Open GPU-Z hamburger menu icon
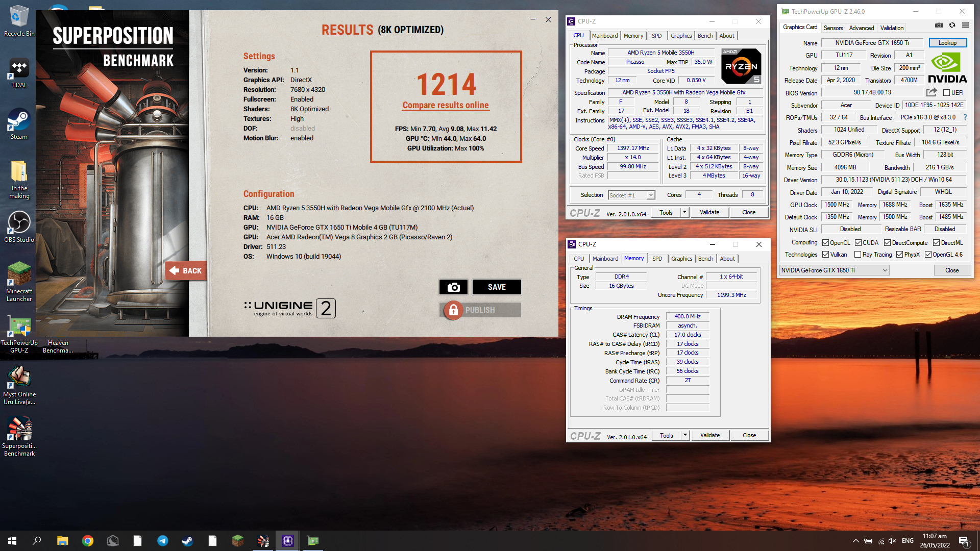This screenshot has height=551, width=980. [965, 25]
